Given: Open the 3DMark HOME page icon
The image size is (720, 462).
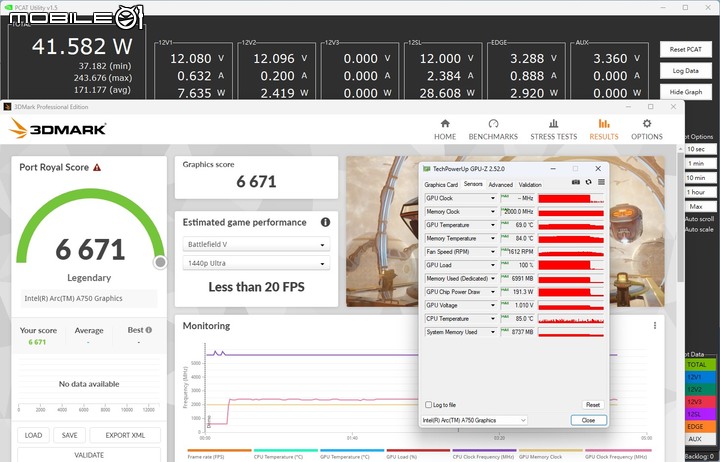Looking at the screenshot, I should point(445,124).
